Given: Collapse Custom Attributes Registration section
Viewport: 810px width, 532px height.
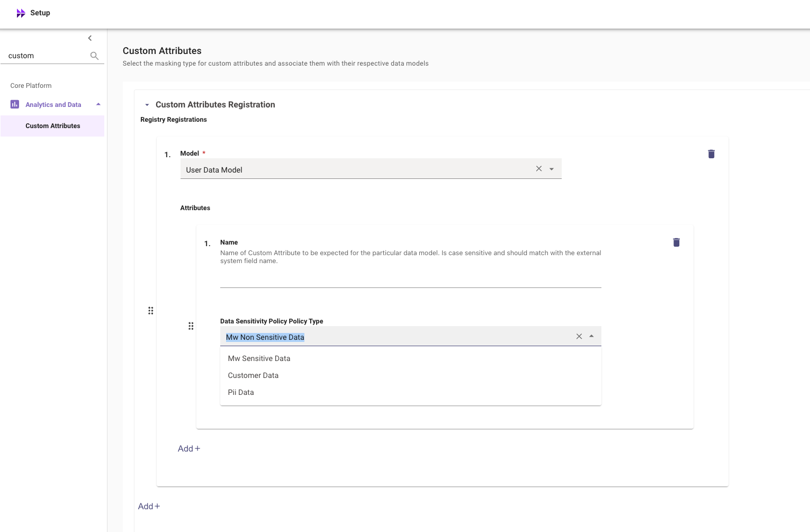Looking at the screenshot, I should [147, 105].
